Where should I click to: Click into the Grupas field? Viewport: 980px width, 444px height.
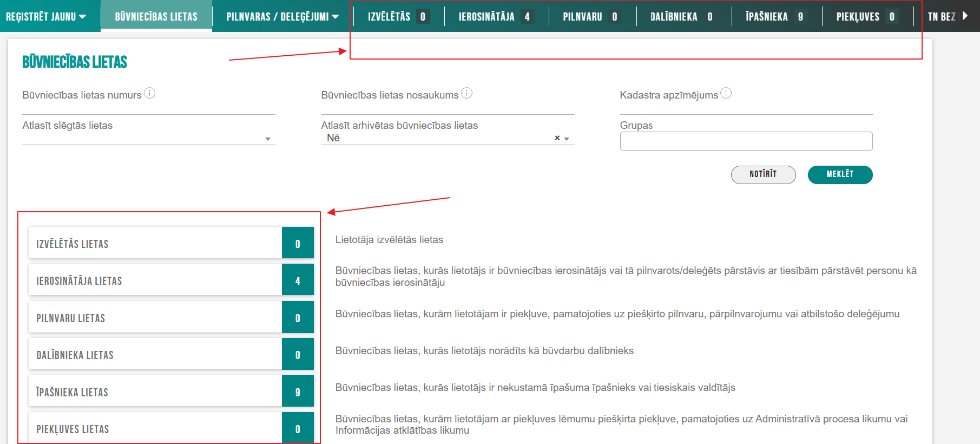746,141
